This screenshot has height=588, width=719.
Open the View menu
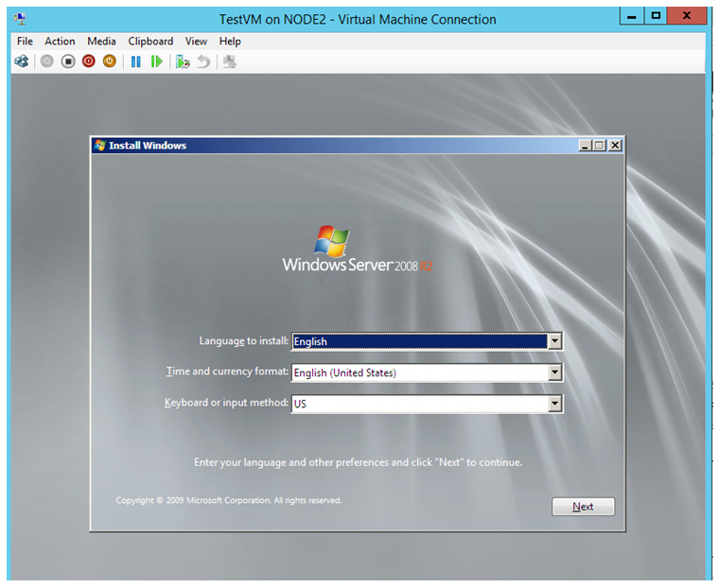[196, 42]
